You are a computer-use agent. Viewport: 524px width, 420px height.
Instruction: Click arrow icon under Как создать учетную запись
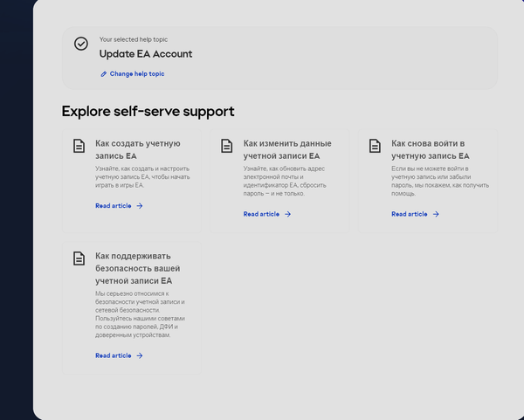[x=140, y=206]
